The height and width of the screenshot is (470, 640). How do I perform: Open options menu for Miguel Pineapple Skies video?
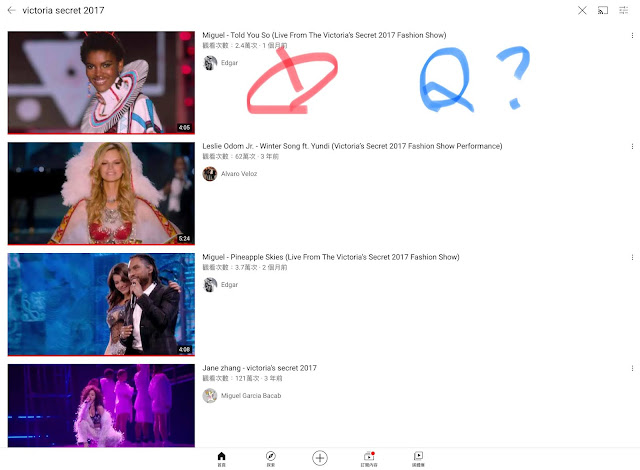[632, 257]
